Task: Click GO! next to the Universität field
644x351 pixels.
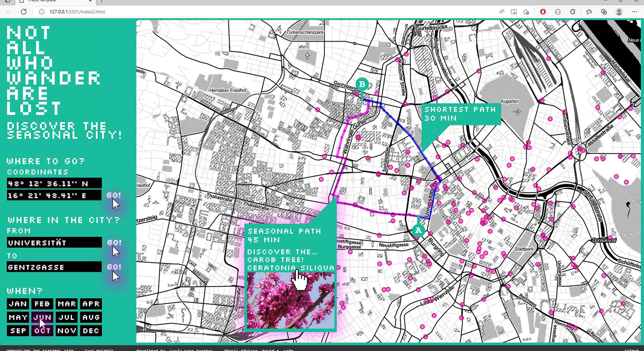Action: [x=114, y=242]
